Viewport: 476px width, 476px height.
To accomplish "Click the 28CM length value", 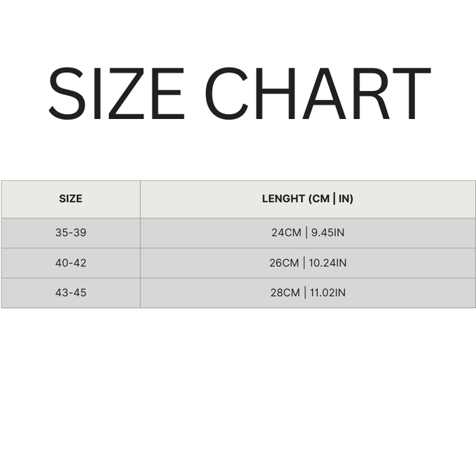I will coord(284,293).
